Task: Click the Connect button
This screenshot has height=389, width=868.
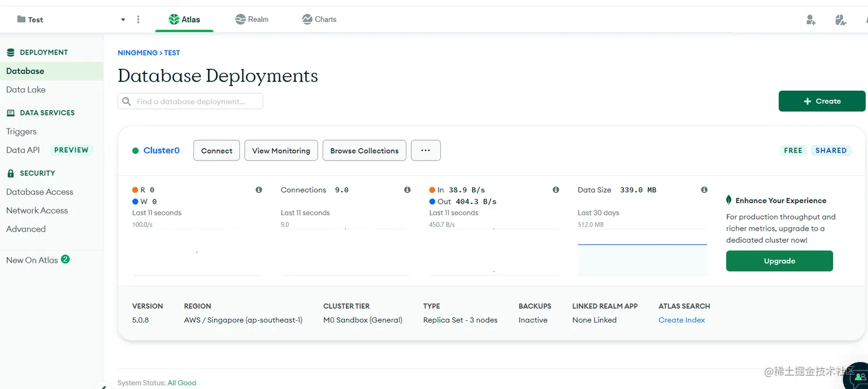Action: (x=216, y=150)
